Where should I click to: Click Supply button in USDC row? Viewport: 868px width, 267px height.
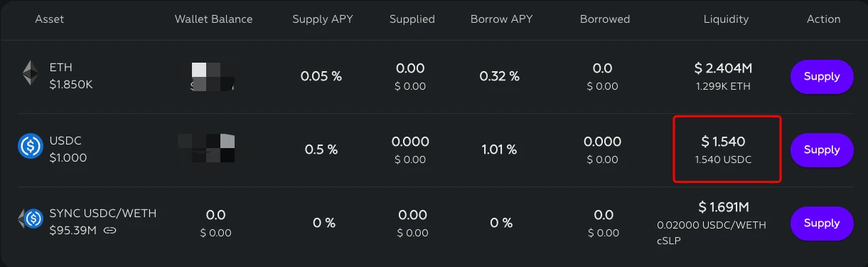coord(822,150)
